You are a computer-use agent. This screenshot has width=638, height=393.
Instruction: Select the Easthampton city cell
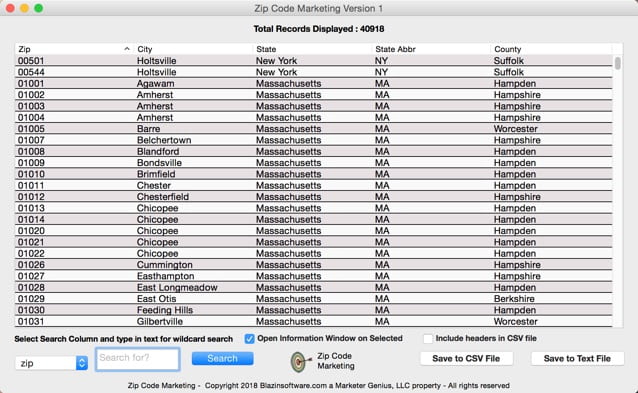tap(165, 276)
